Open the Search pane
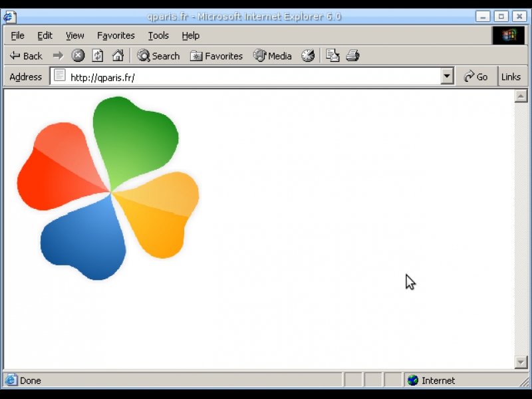532x399 pixels. [158, 56]
